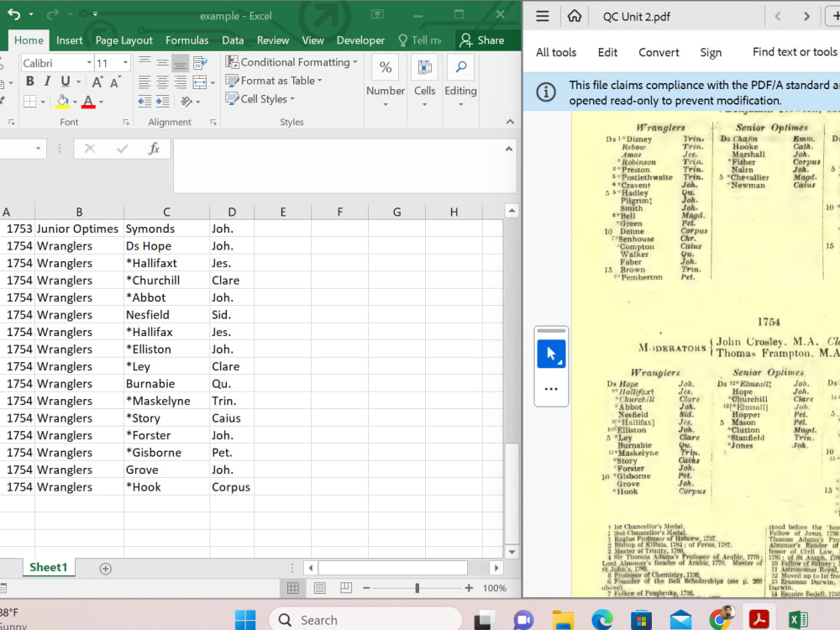Expand the formula bar
Screen dimensions: 840x630
(509, 149)
